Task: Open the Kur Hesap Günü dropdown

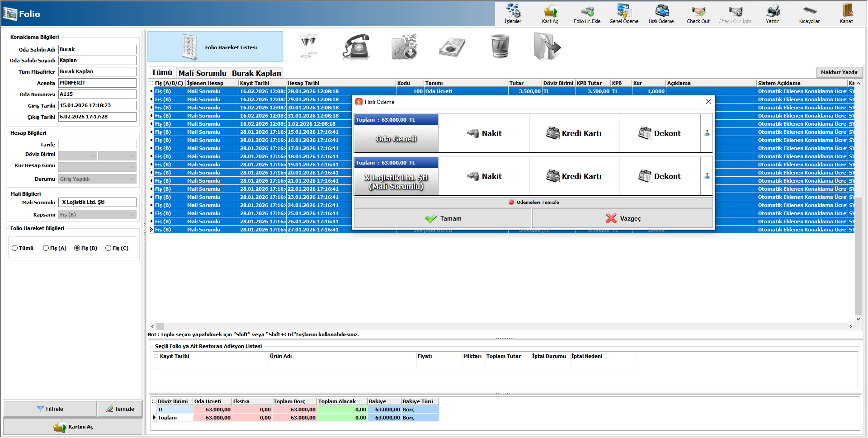Action: coord(132,167)
